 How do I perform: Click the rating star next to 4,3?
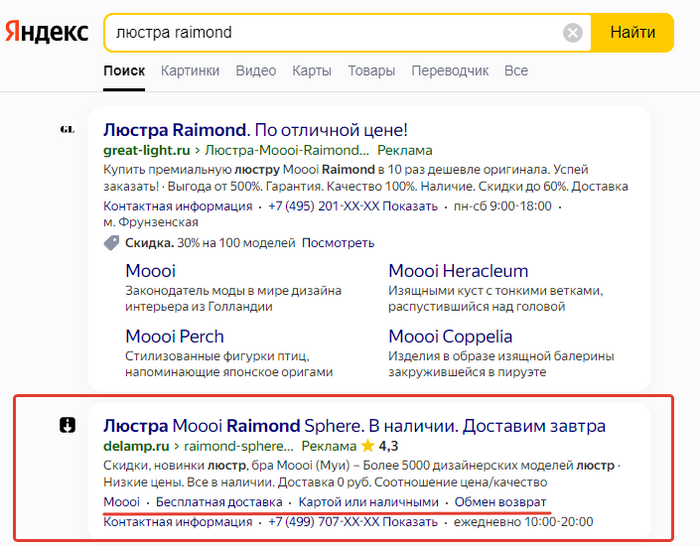[x=368, y=446]
